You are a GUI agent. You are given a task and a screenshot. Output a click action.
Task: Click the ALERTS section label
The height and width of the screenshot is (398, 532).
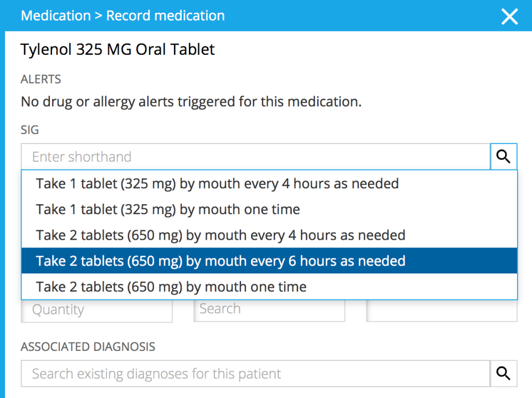pos(40,79)
